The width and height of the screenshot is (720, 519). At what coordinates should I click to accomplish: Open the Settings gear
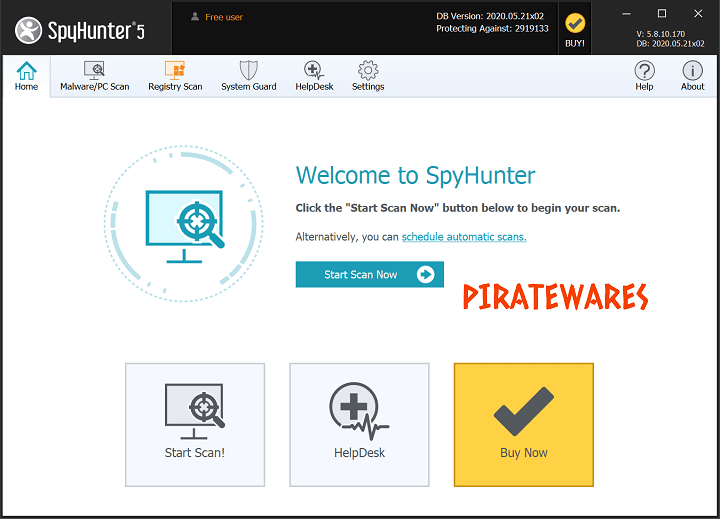(x=368, y=76)
